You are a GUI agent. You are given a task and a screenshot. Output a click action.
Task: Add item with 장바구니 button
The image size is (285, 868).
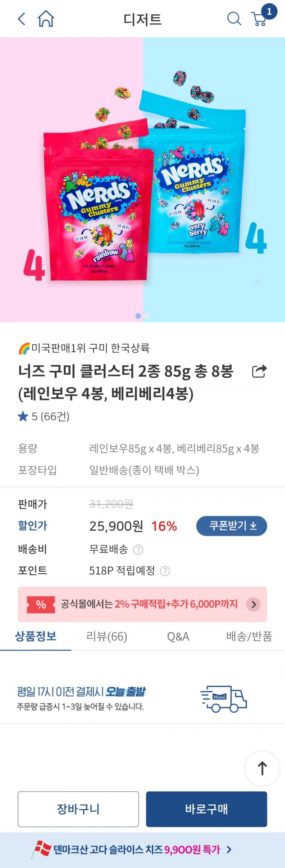pos(78,809)
